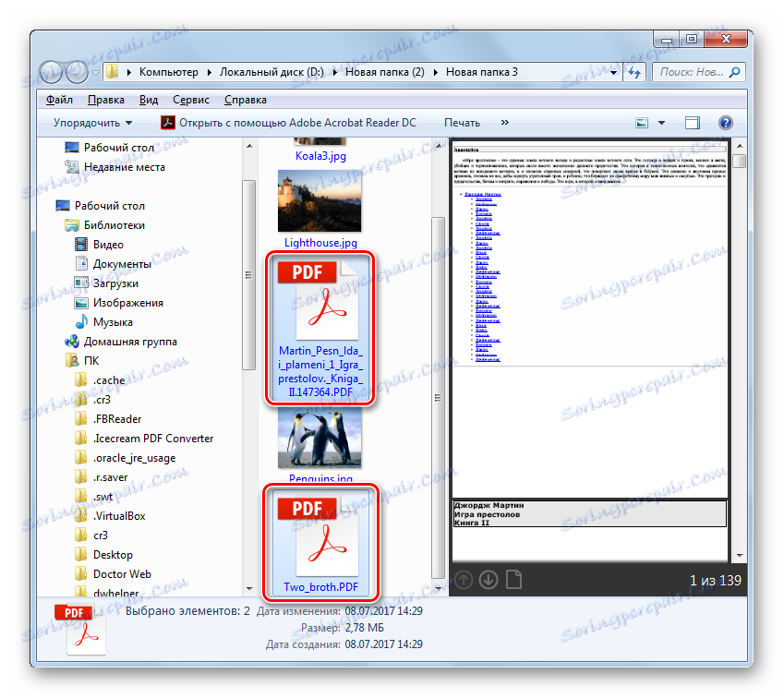Expand the chevron after Компьютер breadcrumb
784x698 pixels.
[210, 73]
